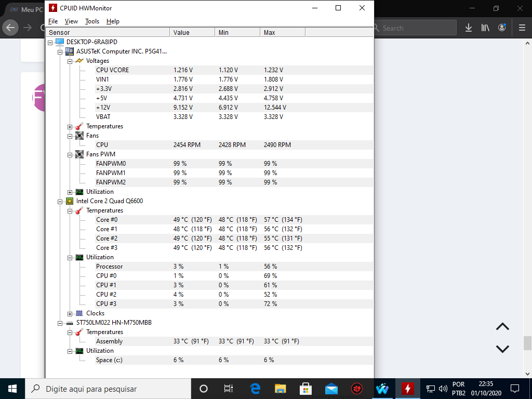Click the ST750LM022 hard drive icon
This screenshot has height=399, width=532.
click(x=70, y=323)
